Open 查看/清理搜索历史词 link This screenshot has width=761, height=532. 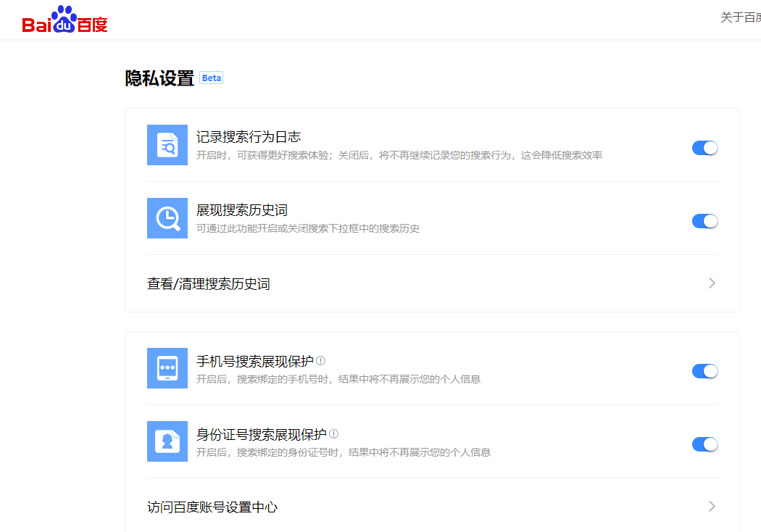point(209,284)
